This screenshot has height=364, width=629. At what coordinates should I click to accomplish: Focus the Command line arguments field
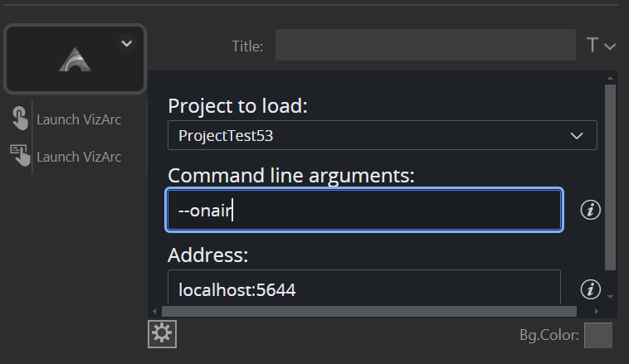click(364, 211)
